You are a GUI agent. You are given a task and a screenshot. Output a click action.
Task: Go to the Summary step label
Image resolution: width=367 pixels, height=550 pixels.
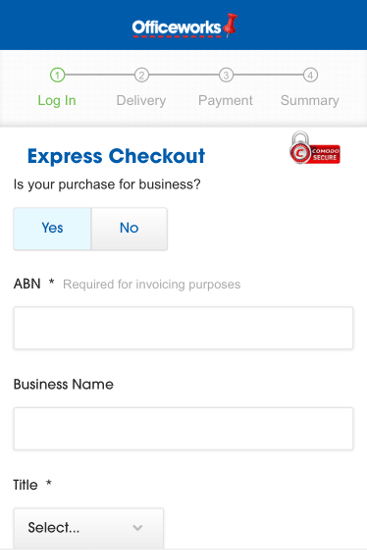[310, 101]
